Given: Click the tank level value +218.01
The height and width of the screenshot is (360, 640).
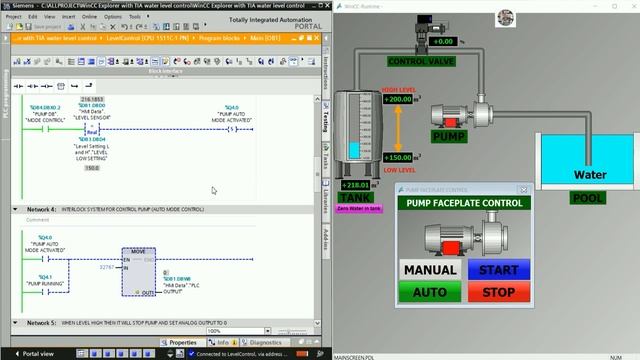Looking at the screenshot, I should click(355, 185).
